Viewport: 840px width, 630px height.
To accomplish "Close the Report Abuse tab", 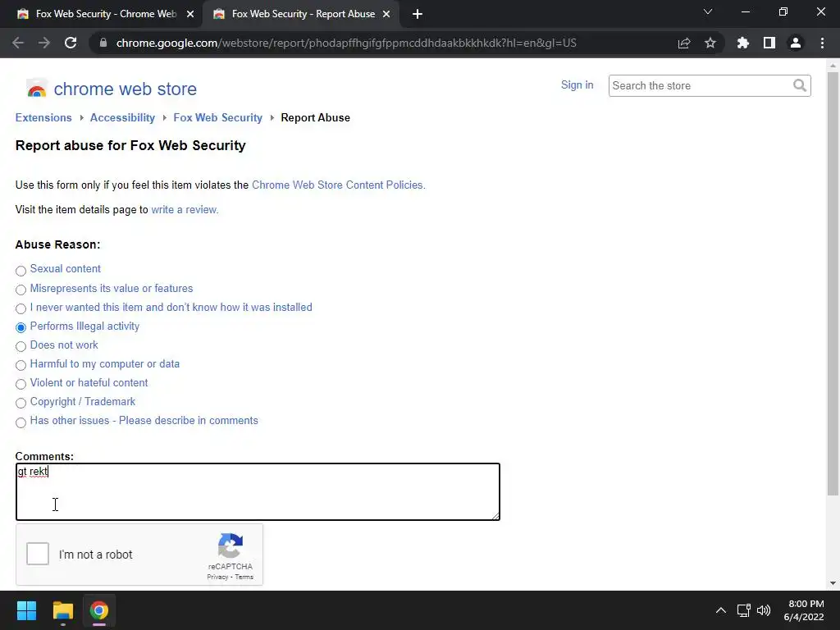I will (x=386, y=14).
